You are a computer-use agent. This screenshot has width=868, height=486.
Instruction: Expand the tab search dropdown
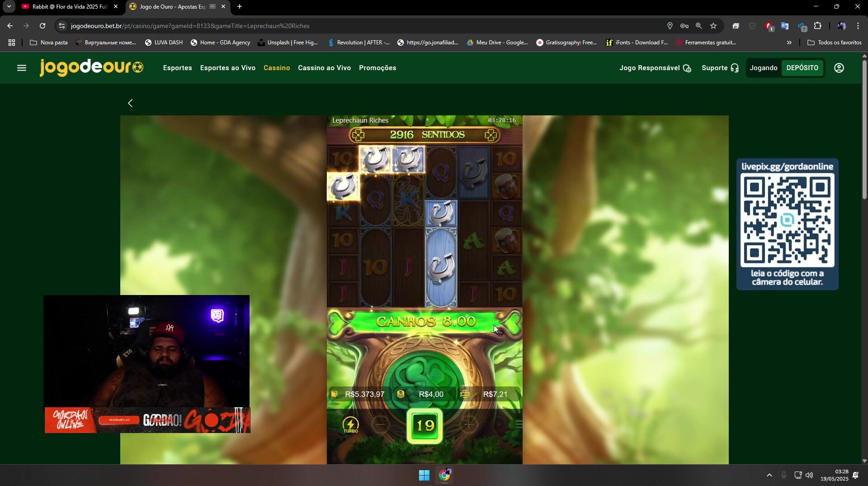click(9, 7)
